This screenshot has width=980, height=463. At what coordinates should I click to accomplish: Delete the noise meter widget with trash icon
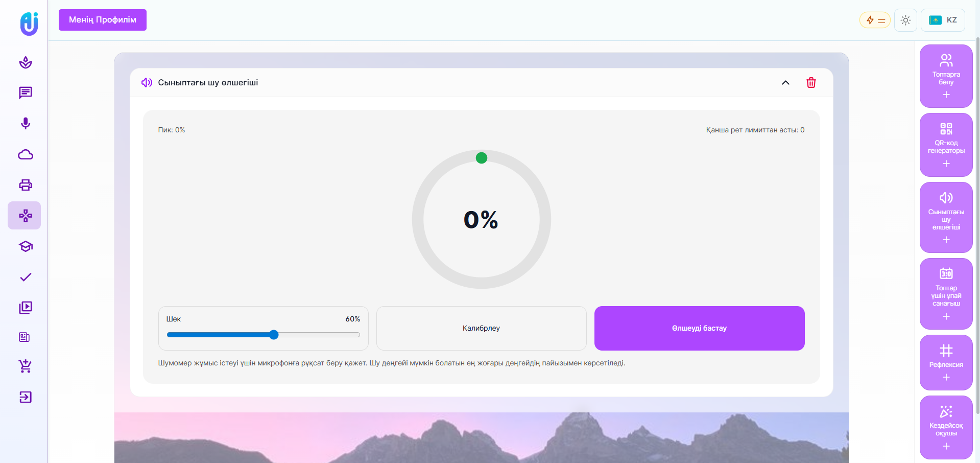pyautogui.click(x=811, y=83)
